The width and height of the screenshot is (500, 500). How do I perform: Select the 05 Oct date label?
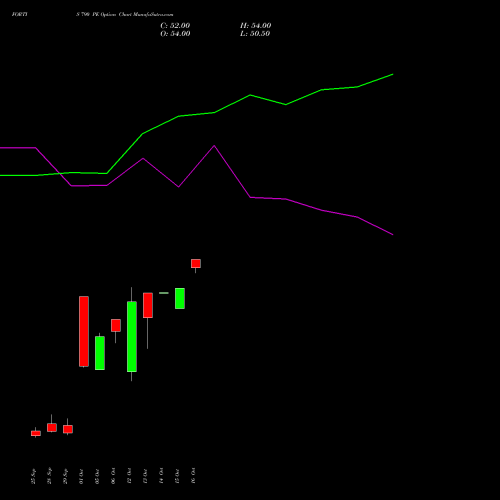(97, 476)
